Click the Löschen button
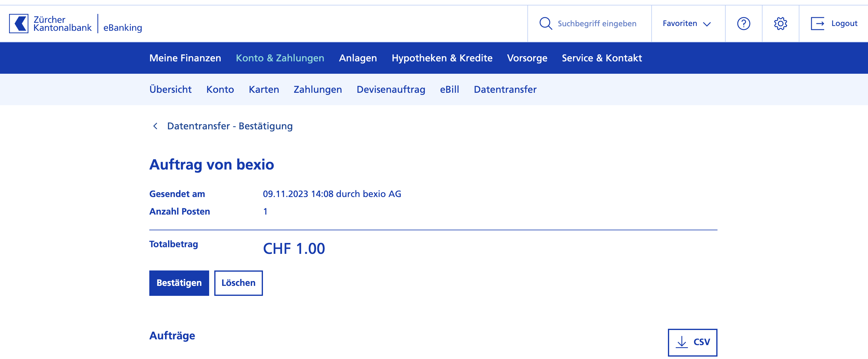This screenshot has height=359, width=868. (238, 283)
